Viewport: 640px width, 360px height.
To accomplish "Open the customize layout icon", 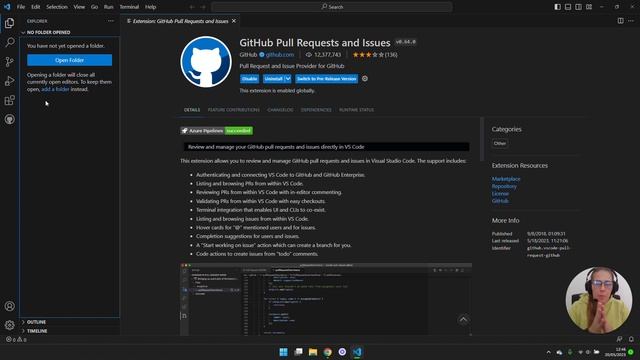I will point(589,7).
